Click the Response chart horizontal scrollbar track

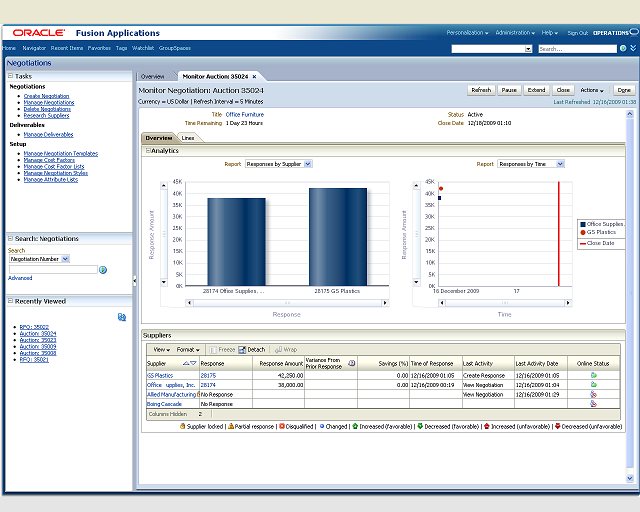click(x=287, y=303)
